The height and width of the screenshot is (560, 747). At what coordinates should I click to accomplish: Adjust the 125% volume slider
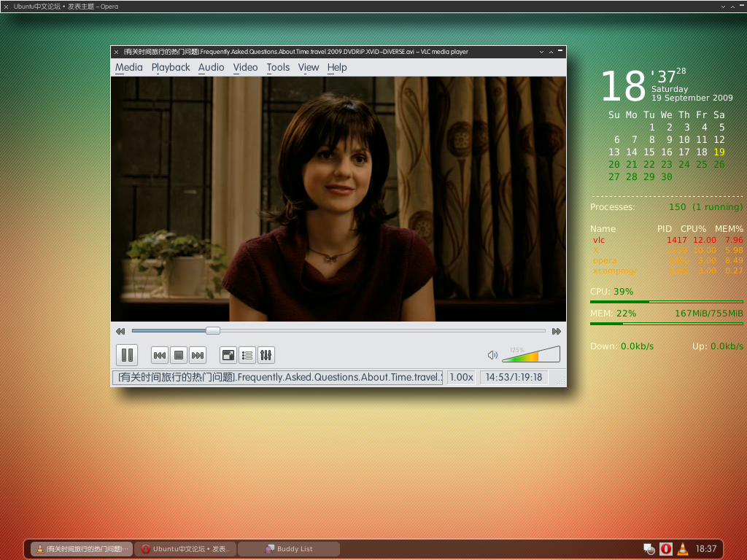click(531, 354)
